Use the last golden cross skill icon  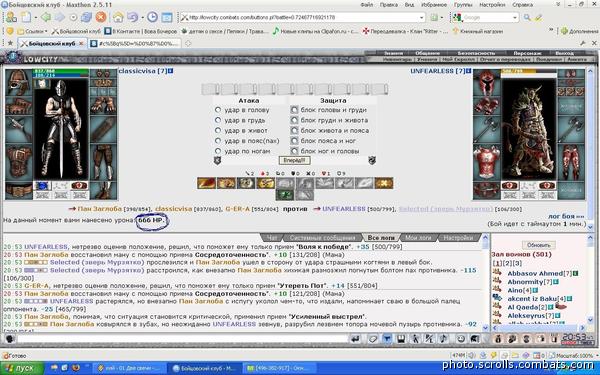click(x=384, y=183)
